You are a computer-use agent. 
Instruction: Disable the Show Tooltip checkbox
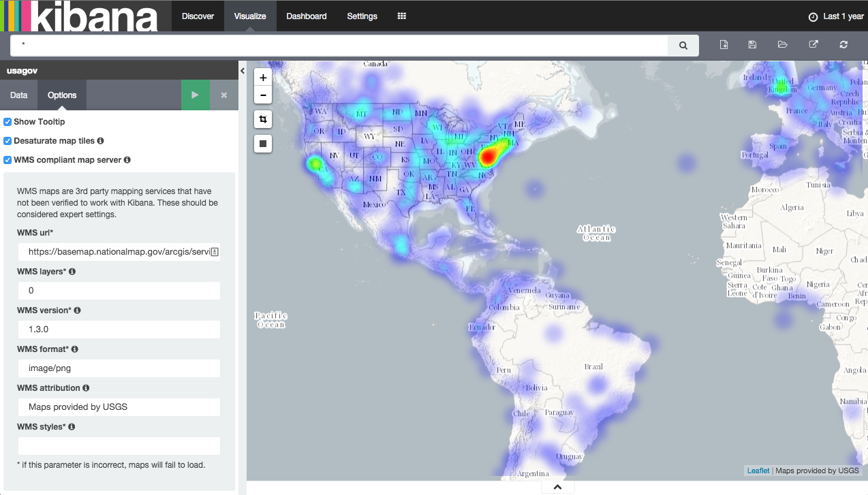pos(7,121)
